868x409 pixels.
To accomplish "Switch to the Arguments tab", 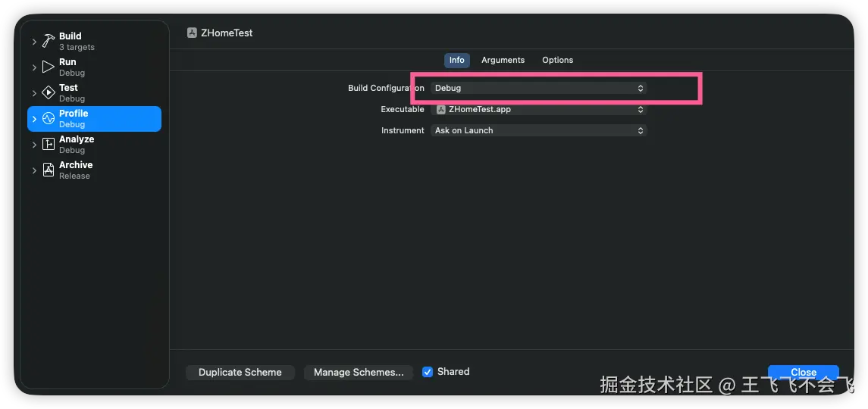I will point(503,60).
